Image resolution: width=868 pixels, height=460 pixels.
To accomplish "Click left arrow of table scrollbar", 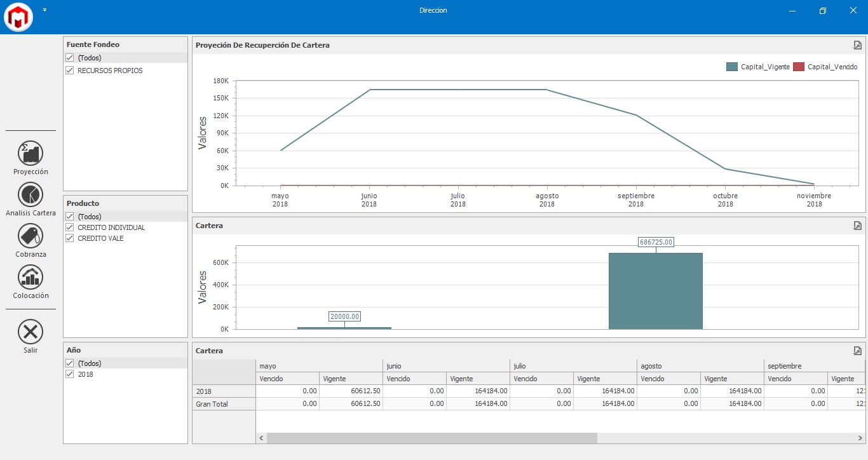I will (x=261, y=438).
